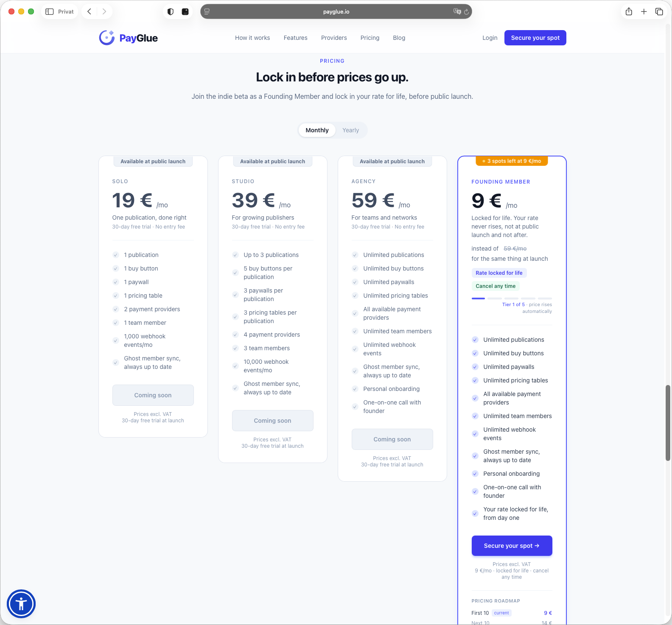This screenshot has height=625, width=672.
Task: Visit the Blog nav link
Action: click(x=399, y=38)
